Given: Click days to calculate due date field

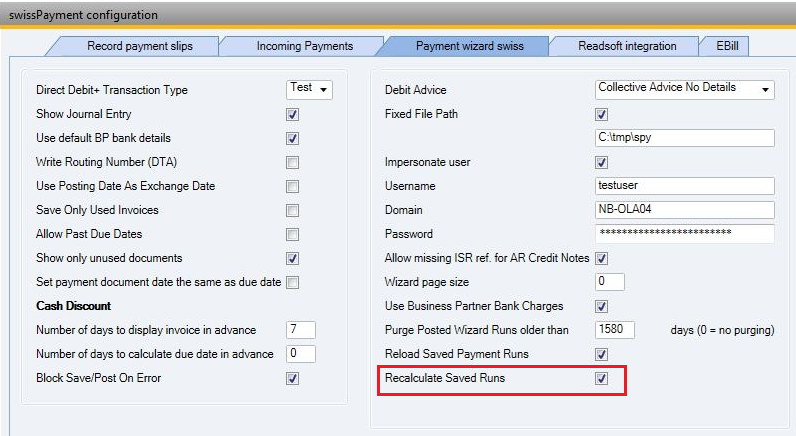Looking at the screenshot, I should [301, 354].
